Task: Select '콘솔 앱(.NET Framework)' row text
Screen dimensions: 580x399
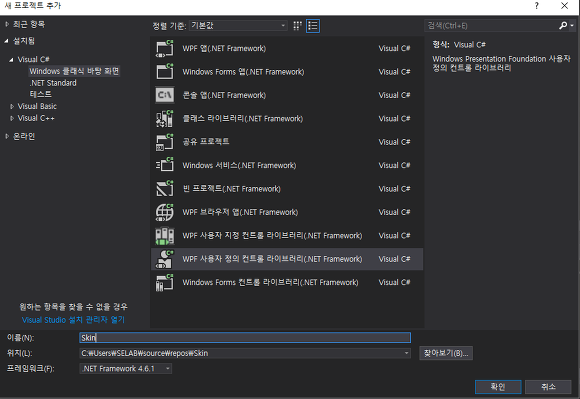Action: pos(224,95)
